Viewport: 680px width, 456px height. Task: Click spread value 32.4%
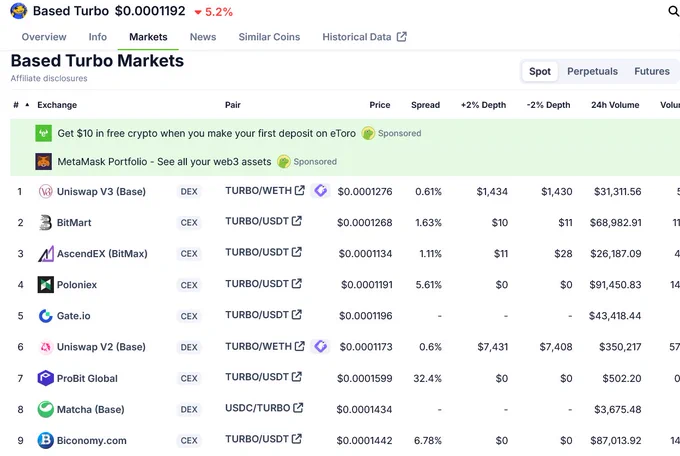[x=427, y=378]
